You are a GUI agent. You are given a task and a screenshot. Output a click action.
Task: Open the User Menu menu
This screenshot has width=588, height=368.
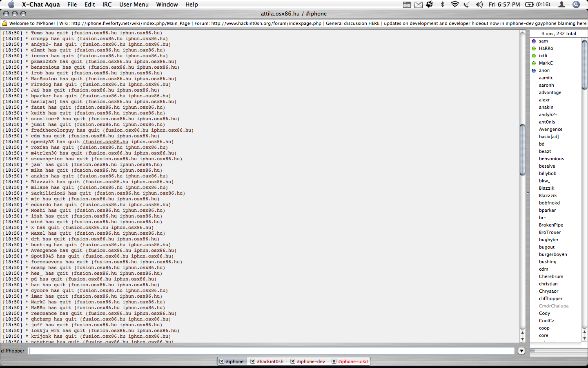pyautogui.click(x=134, y=4)
